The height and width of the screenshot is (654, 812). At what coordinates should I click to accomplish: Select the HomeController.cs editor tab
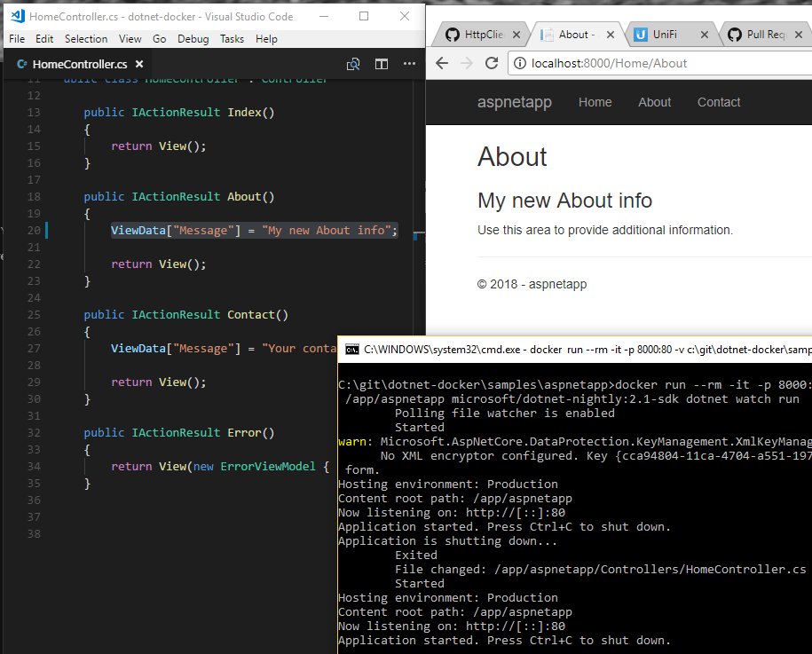point(75,64)
